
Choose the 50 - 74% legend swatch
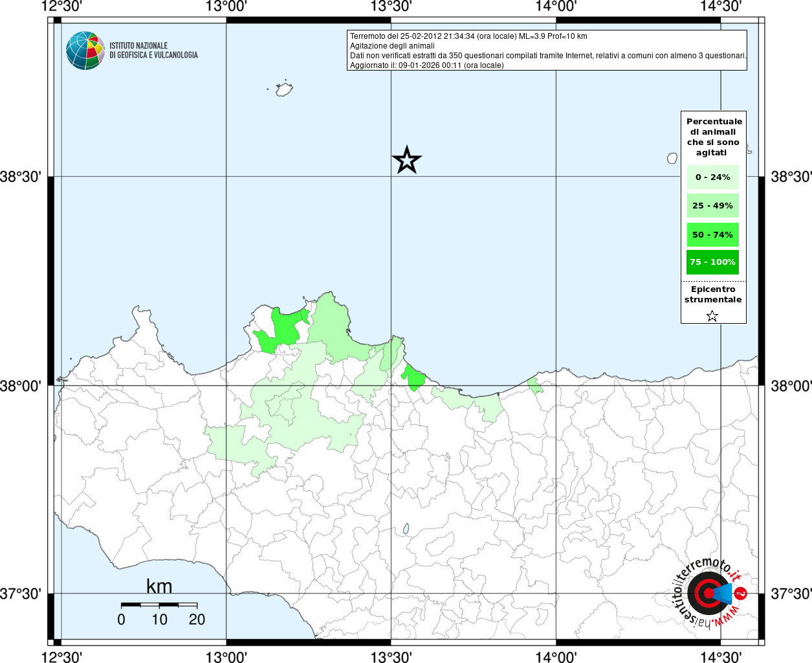tap(712, 235)
